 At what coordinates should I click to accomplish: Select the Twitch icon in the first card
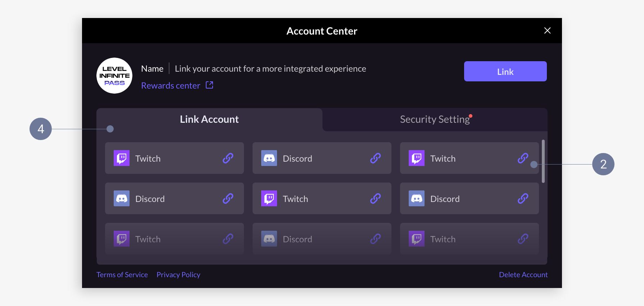[121, 158]
